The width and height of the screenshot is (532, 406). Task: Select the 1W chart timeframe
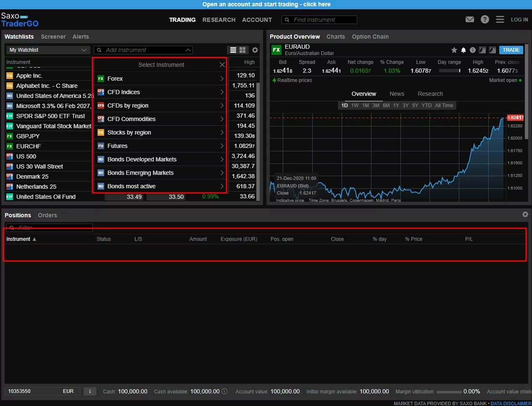point(355,105)
